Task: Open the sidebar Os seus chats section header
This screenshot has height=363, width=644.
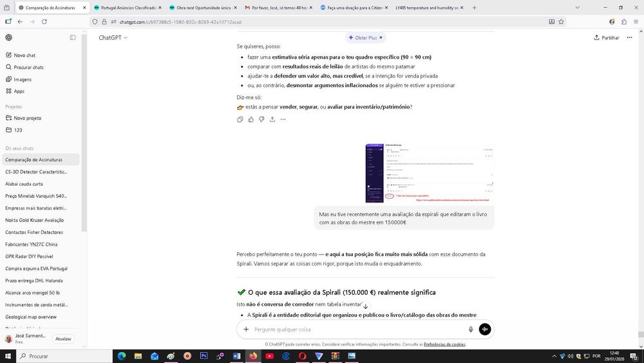Action: (x=19, y=148)
